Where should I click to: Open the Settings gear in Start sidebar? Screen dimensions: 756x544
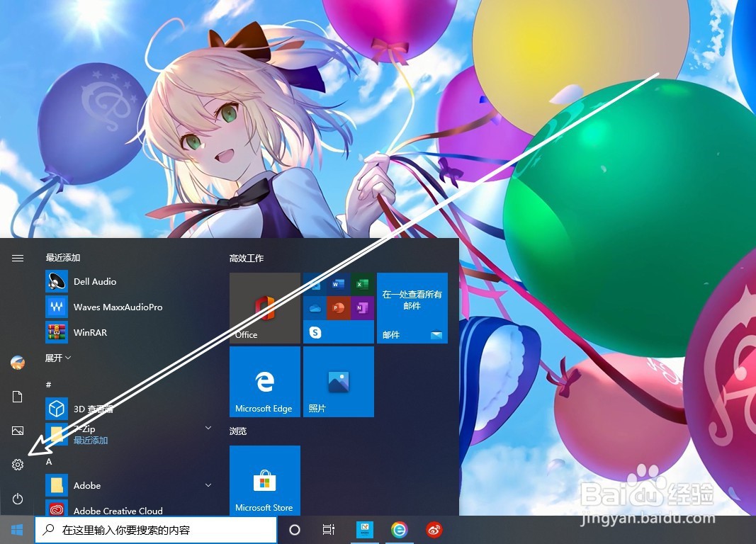(x=17, y=465)
